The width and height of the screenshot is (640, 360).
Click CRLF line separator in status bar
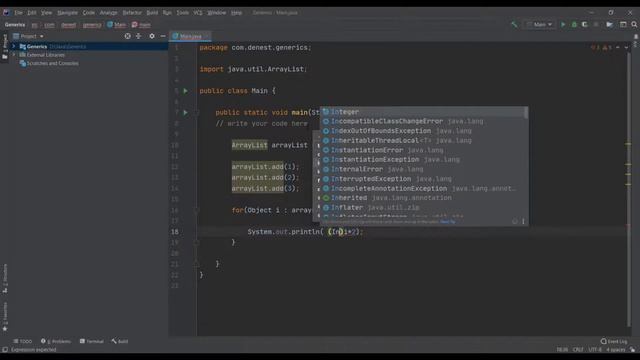pyautogui.click(x=578, y=350)
